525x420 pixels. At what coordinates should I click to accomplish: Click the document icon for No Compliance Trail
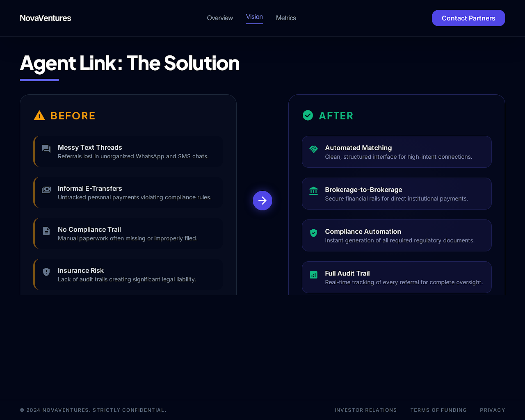(46, 231)
